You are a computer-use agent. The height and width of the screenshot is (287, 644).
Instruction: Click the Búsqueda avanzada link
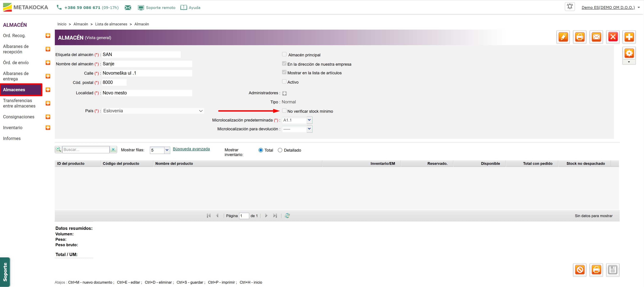pos(191,149)
